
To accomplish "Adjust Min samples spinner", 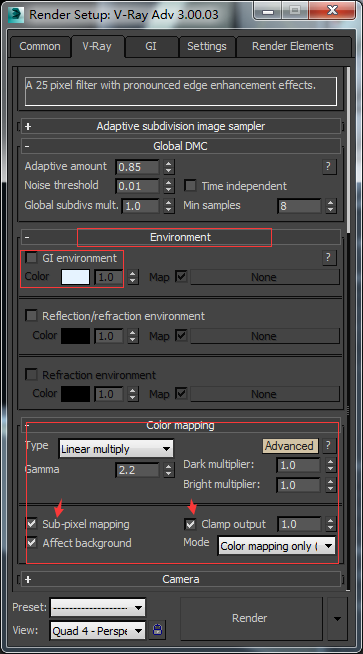I will tap(330, 206).
